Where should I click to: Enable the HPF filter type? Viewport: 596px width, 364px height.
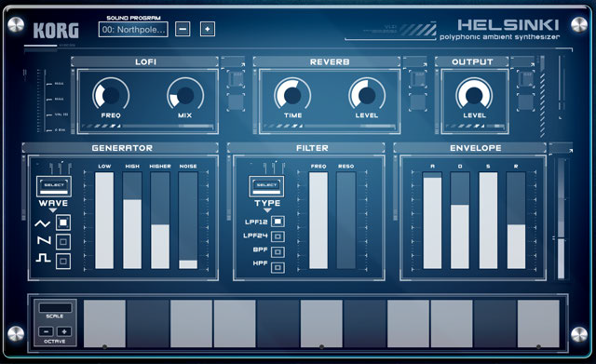click(278, 267)
